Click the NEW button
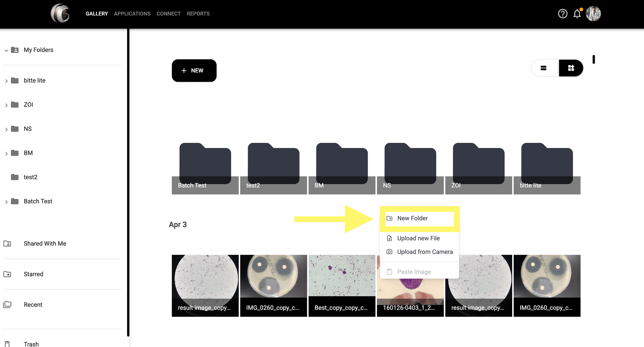 194,70
